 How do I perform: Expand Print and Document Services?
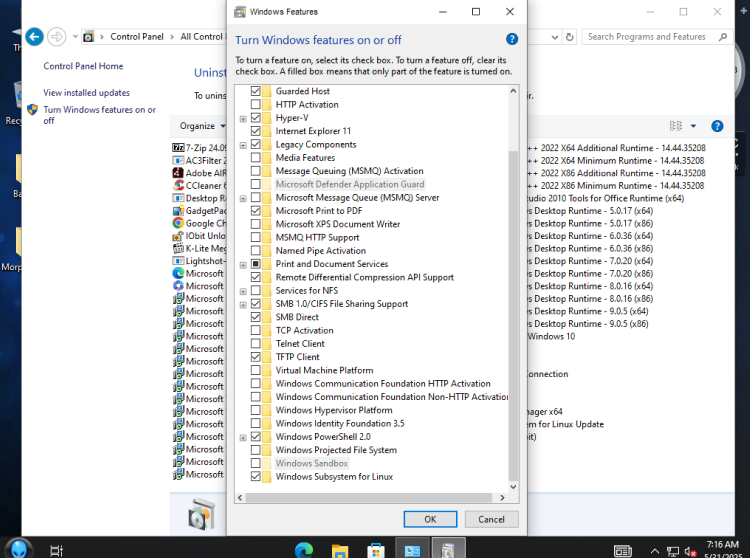[243, 264]
